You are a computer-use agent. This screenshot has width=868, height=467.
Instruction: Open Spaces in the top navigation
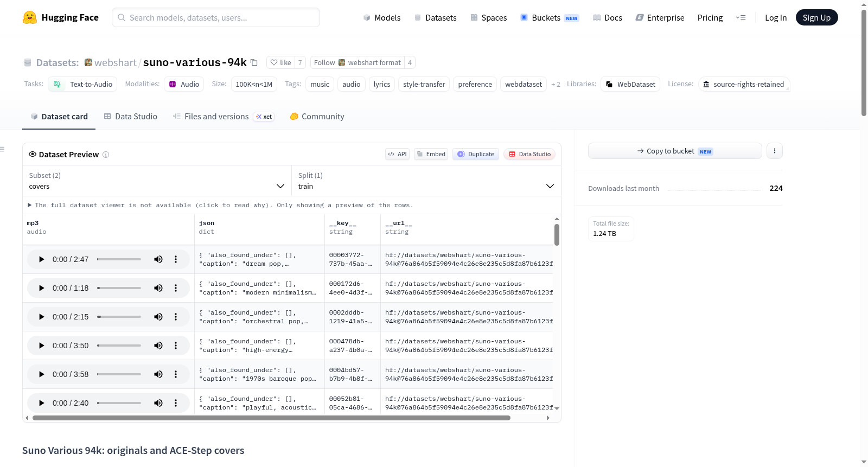pos(488,17)
